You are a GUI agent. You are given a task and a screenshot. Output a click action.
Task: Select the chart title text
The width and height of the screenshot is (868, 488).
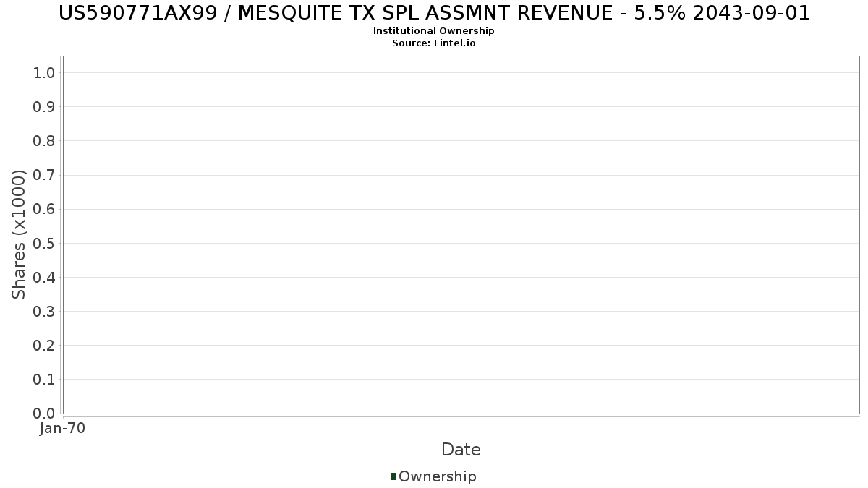point(434,12)
